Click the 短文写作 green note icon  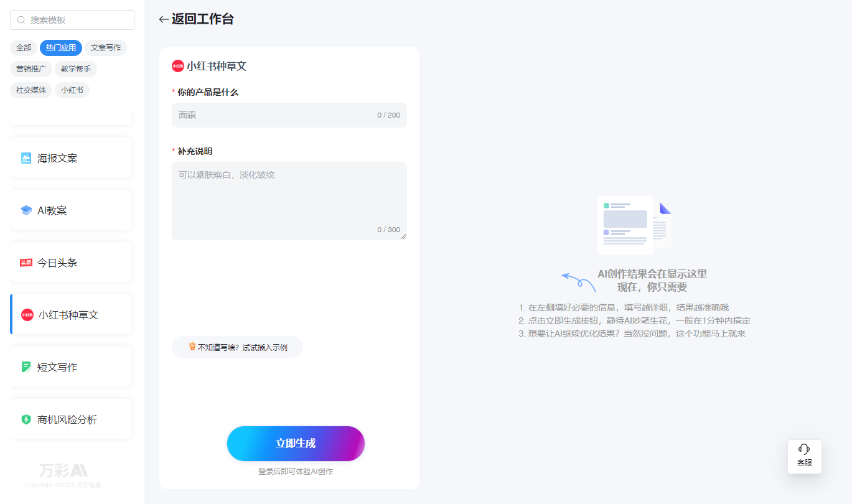pyautogui.click(x=26, y=367)
